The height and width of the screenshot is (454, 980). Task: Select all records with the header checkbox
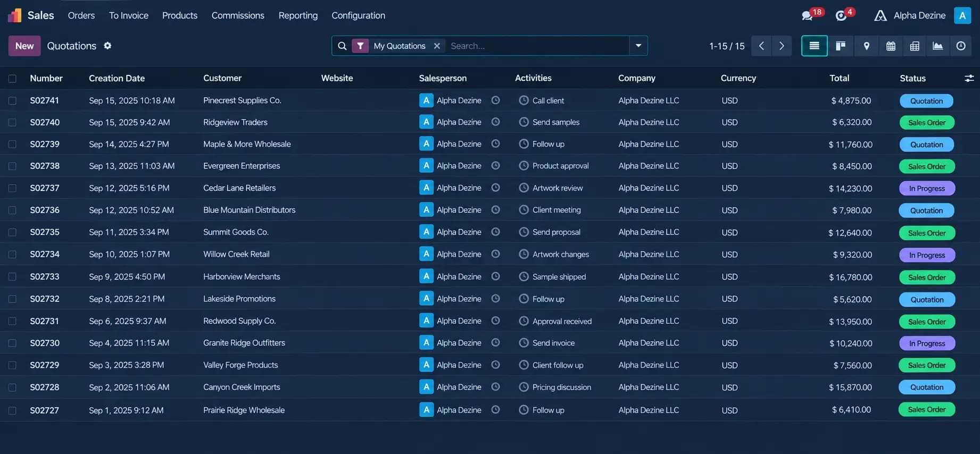pyautogui.click(x=12, y=79)
